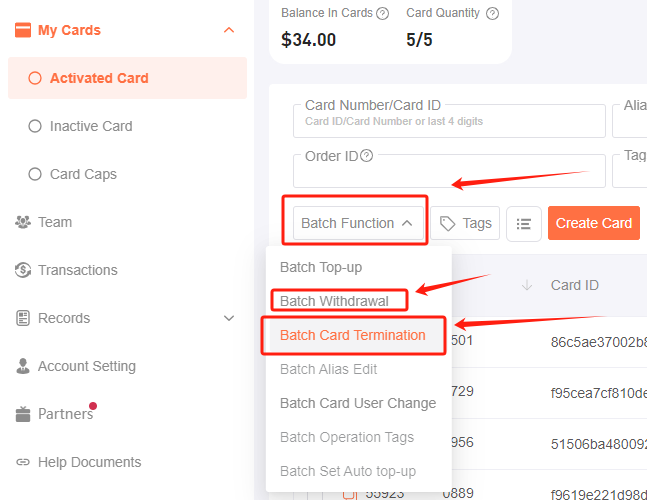Click the Card Quantity question mark icon

492,14
